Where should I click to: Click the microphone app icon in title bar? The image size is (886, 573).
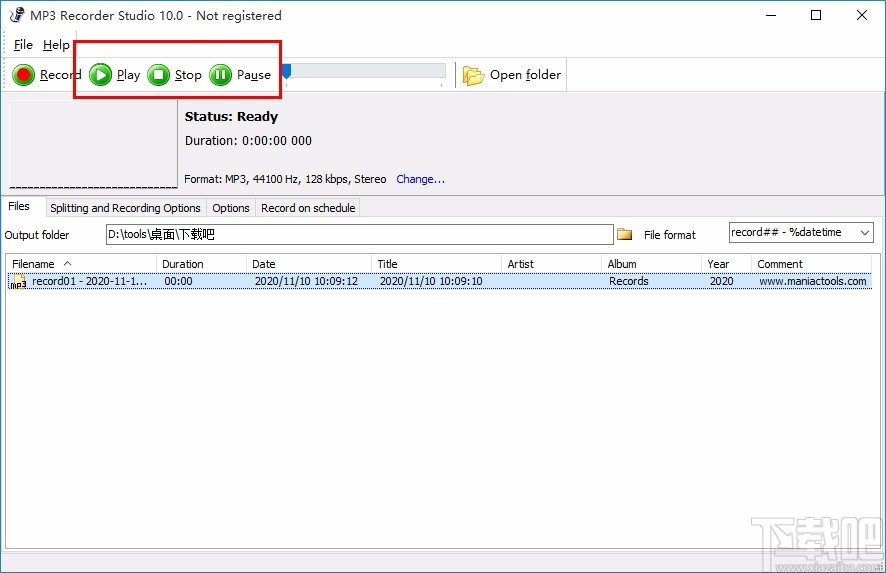(x=17, y=15)
